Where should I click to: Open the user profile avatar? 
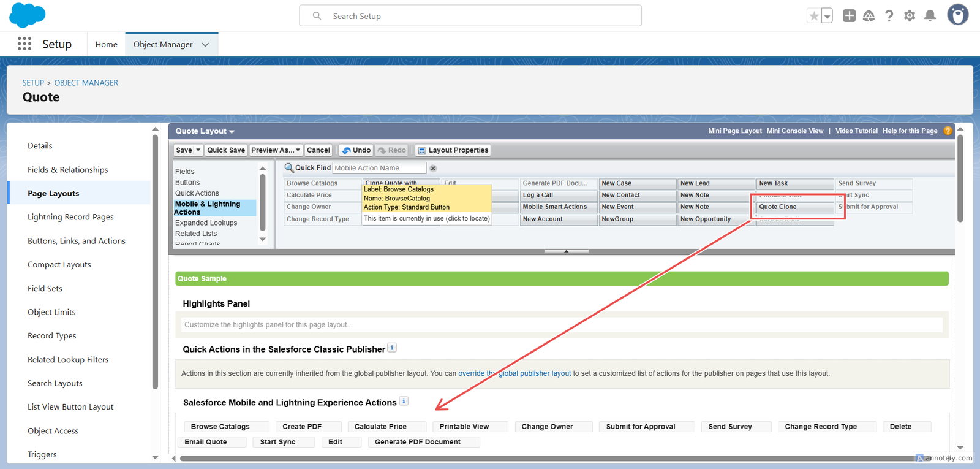click(x=957, y=15)
